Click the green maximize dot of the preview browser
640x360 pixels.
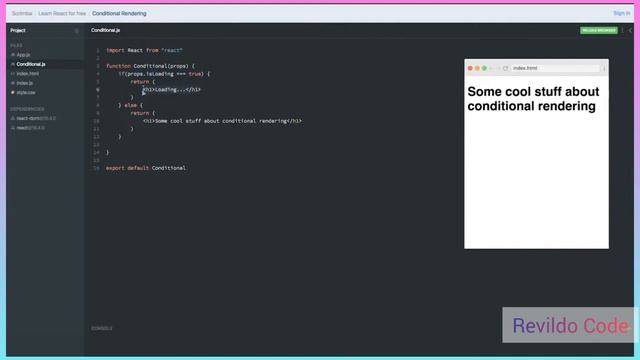[x=484, y=68]
